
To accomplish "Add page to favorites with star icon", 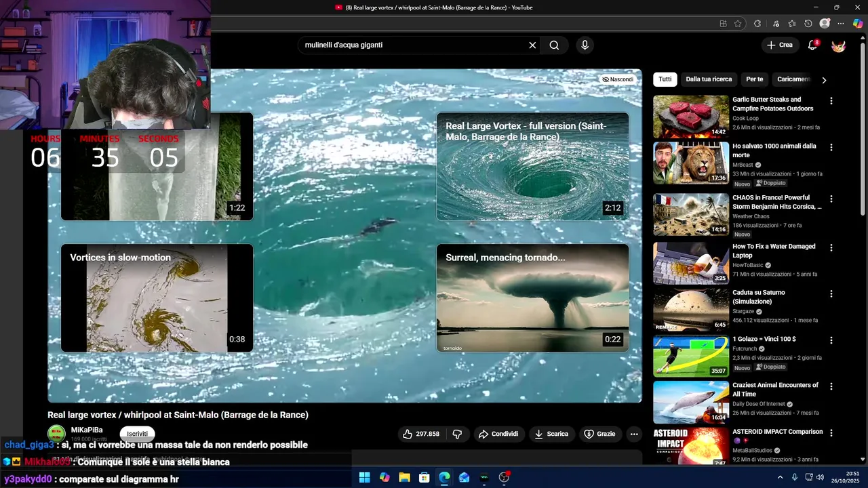I will [x=738, y=24].
